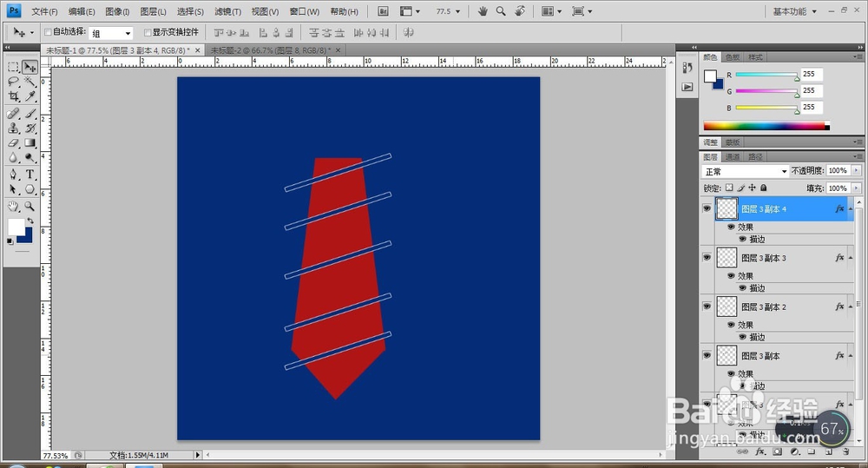Viewport: 868px width, 468px height.
Task: Toggle stroke effect on 图层 3 副本 3
Action: (x=743, y=288)
